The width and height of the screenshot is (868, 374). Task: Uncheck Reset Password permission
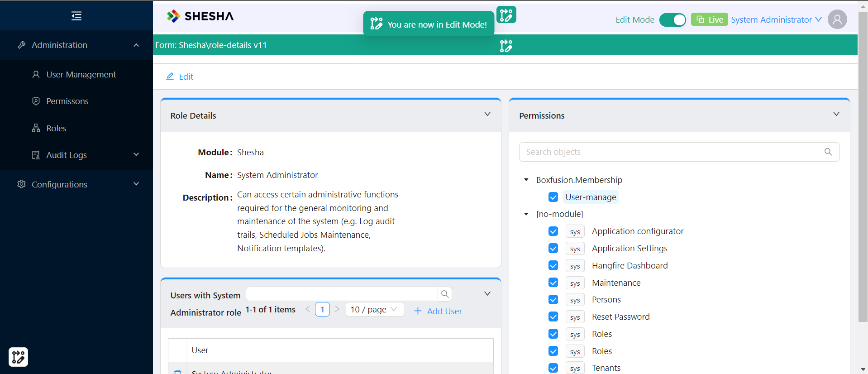553,317
